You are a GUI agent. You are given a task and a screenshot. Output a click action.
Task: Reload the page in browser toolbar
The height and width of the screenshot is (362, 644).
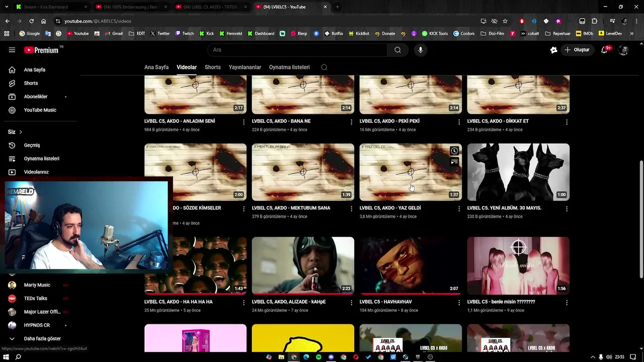[x=31, y=21]
